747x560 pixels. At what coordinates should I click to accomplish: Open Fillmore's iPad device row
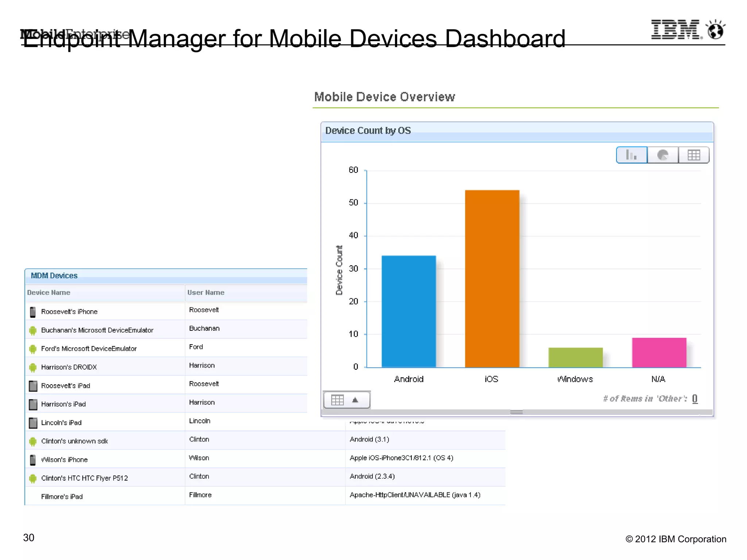coord(265,496)
